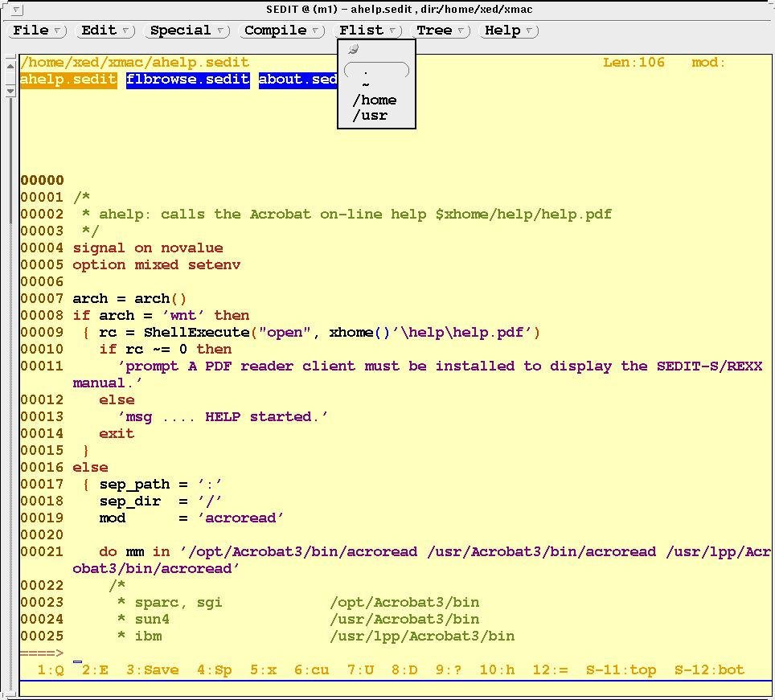
Task: Click the 3:Save function key button
Action: pyautogui.click(x=152, y=669)
